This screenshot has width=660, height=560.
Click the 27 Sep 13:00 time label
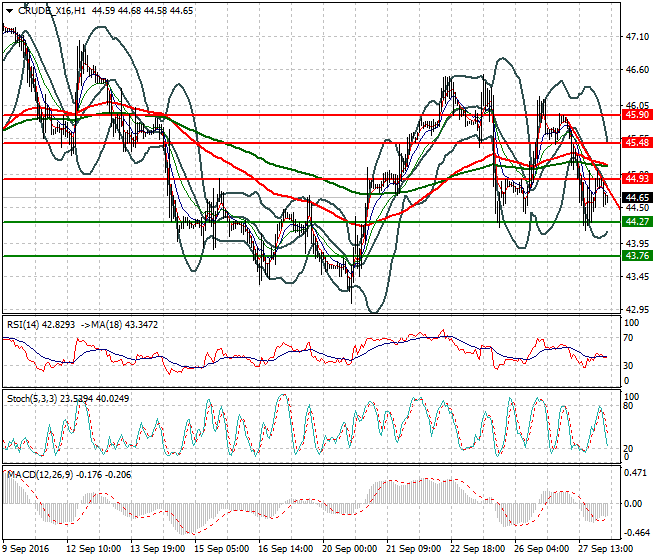(x=606, y=549)
